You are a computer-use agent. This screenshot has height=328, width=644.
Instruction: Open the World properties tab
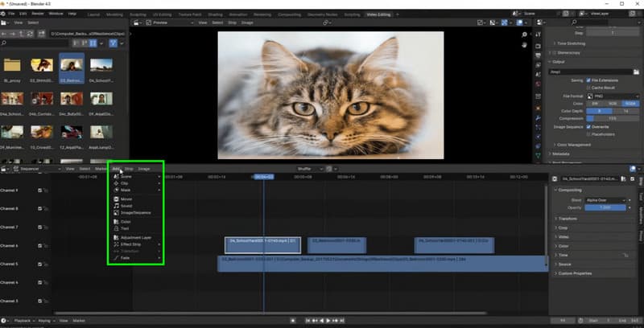539,84
